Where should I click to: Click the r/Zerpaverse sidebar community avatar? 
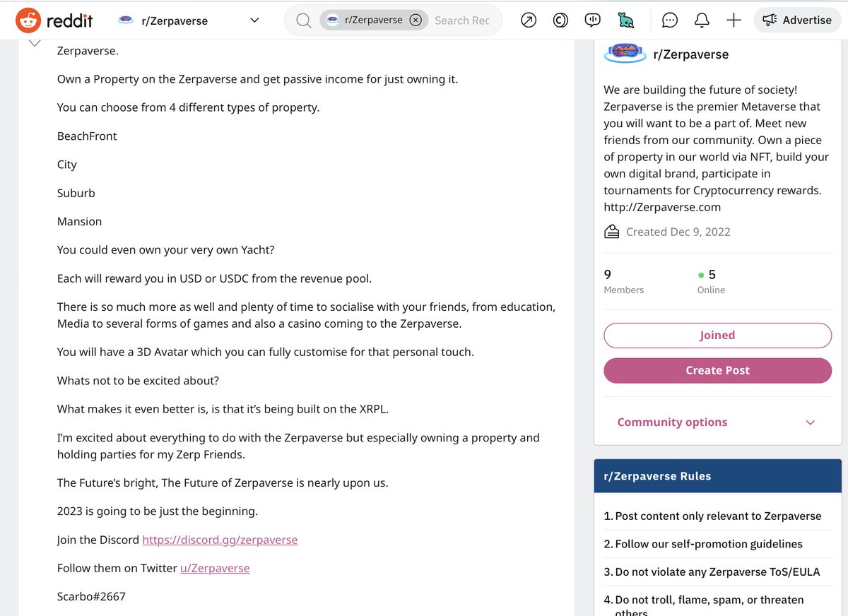[x=625, y=52]
